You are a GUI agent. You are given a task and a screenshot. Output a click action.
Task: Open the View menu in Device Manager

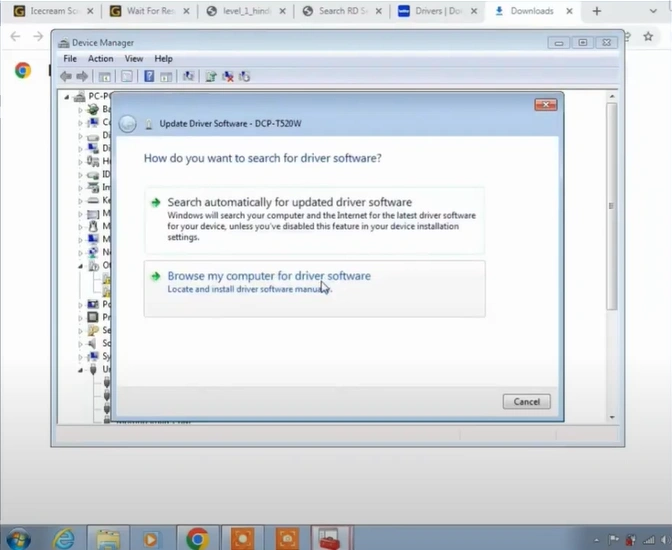pos(133,59)
